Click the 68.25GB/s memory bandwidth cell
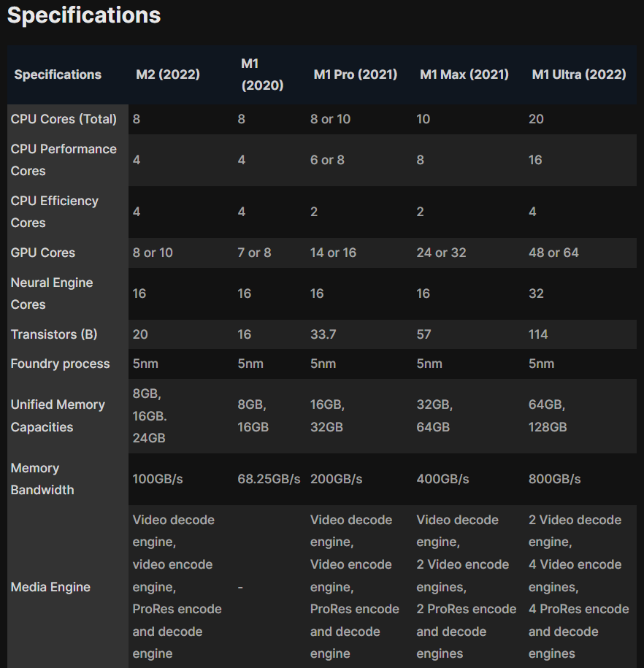Screen dimensions: 644x668 [269, 479]
